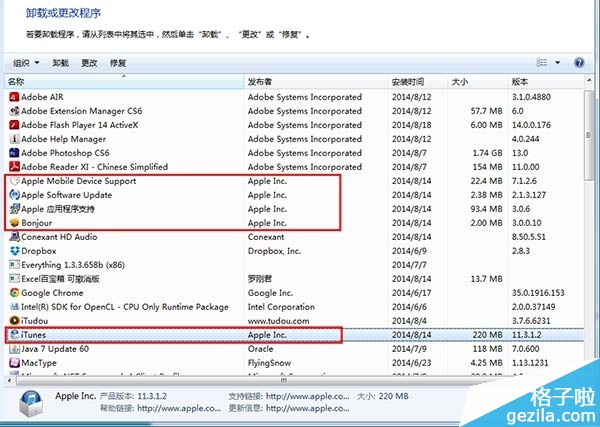Click the vertical scrollbar up arrow
Image resolution: width=600 pixels, height=427 pixels.
pyautogui.click(x=589, y=81)
